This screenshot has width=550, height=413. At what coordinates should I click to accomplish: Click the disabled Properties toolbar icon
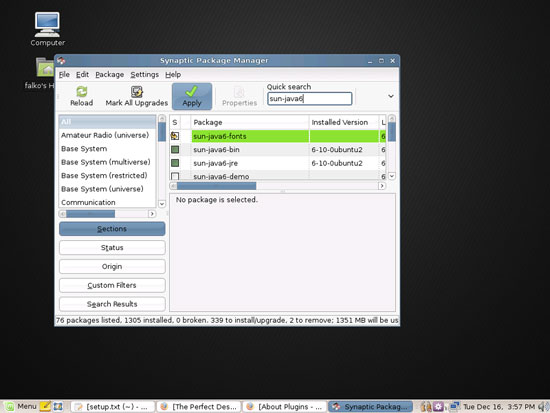click(239, 96)
